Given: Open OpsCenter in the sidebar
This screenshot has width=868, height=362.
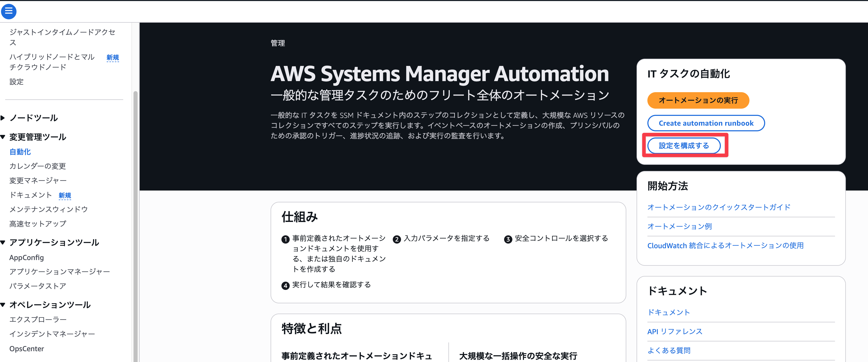Looking at the screenshot, I should pyautogui.click(x=27, y=349).
